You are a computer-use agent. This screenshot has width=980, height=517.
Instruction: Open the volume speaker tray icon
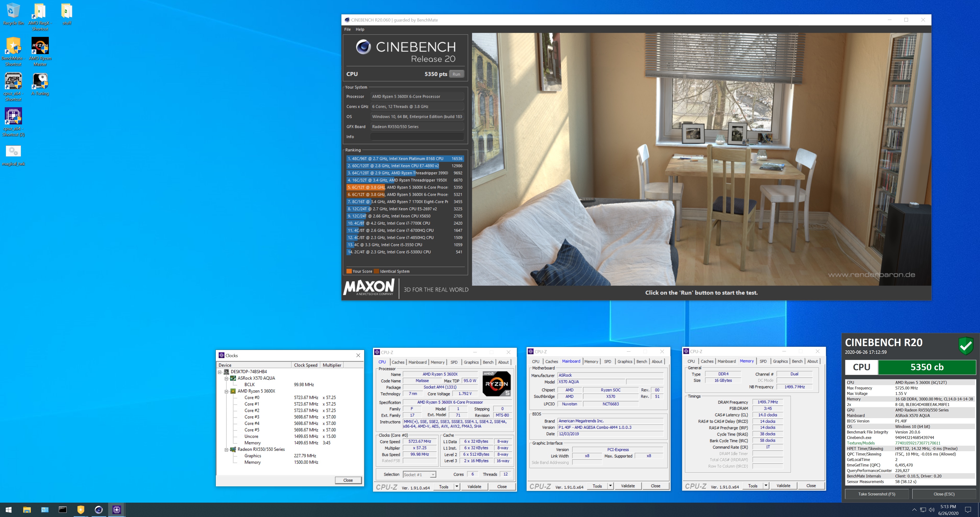tap(931, 510)
